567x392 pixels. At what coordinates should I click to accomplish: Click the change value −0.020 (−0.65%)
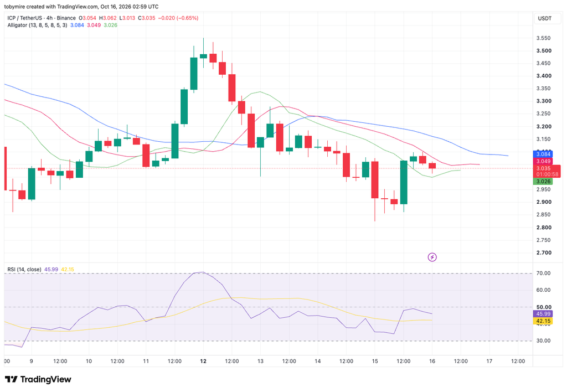178,18
